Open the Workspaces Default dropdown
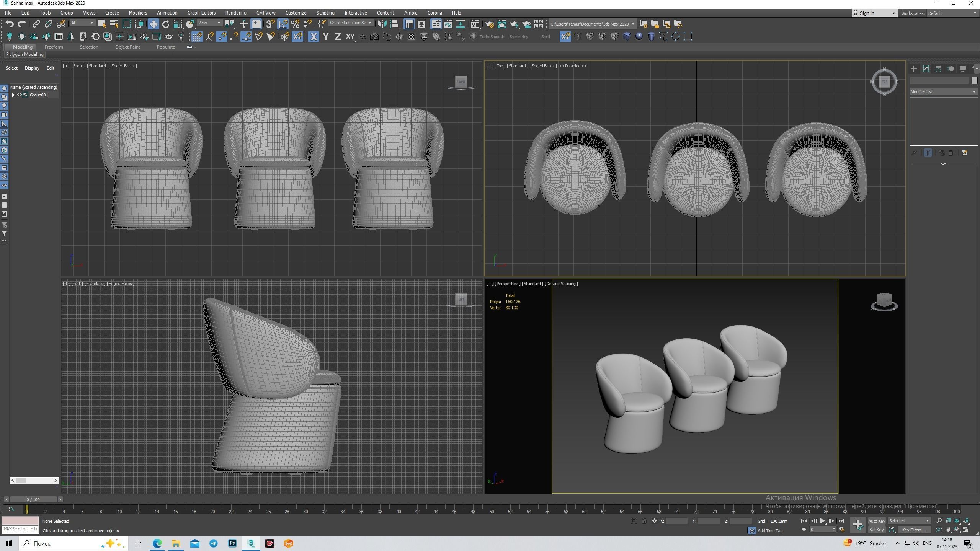The height and width of the screenshot is (551, 980). (953, 13)
